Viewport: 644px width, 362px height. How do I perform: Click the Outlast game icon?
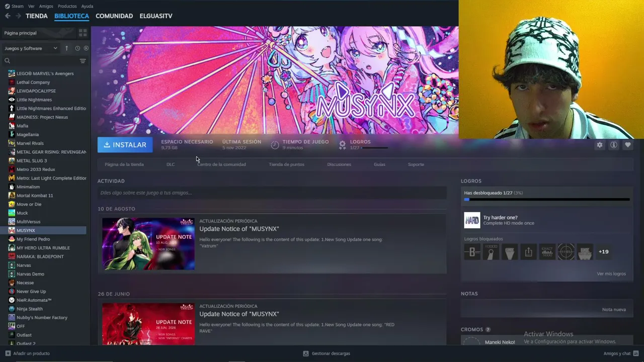(x=12, y=335)
